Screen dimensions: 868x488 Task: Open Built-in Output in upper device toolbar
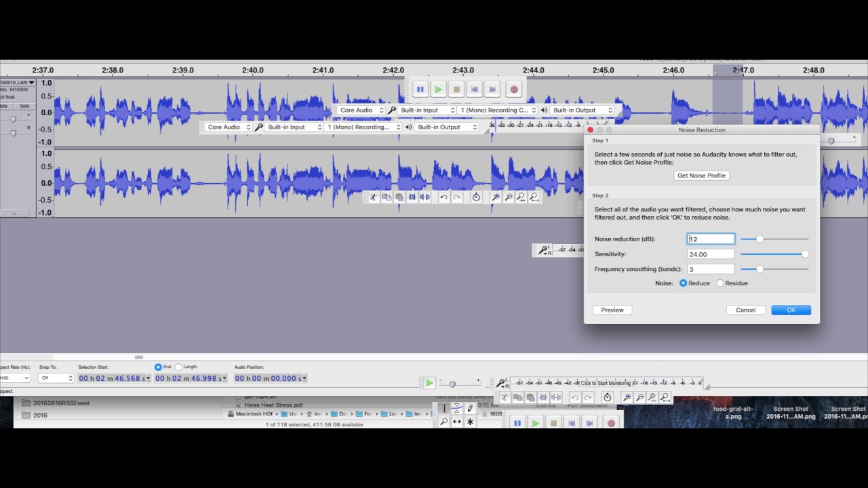[581, 110]
